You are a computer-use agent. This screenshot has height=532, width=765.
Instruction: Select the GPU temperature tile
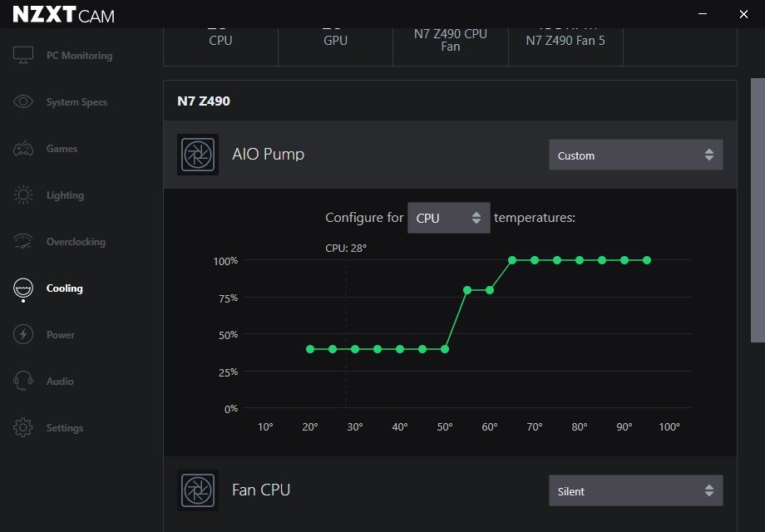pyautogui.click(x=336, y=47)
